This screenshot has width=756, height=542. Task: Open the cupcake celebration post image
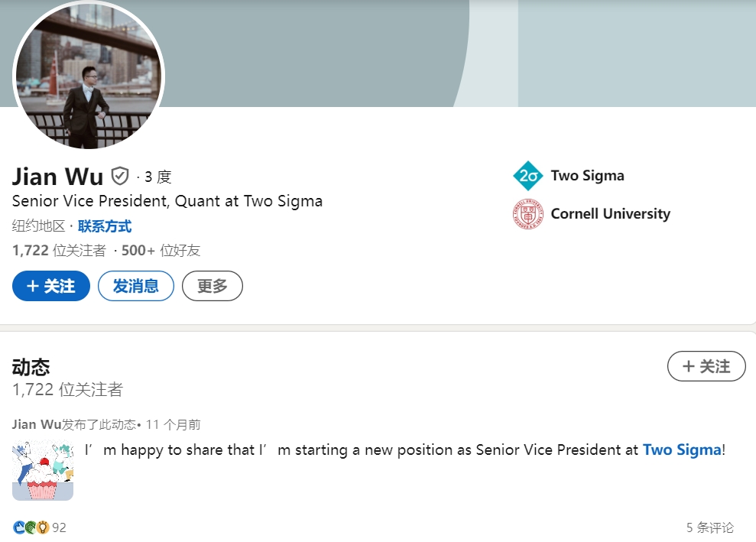43,471
